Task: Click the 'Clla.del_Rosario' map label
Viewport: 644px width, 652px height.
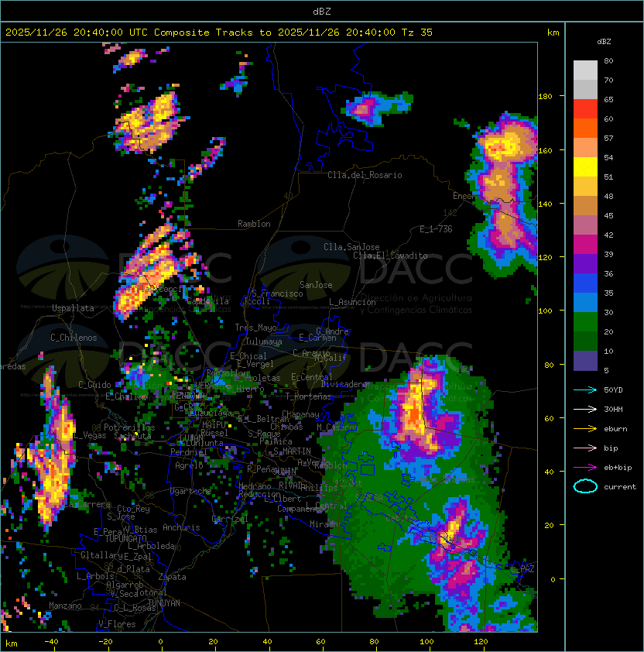Action: [365, 175]
